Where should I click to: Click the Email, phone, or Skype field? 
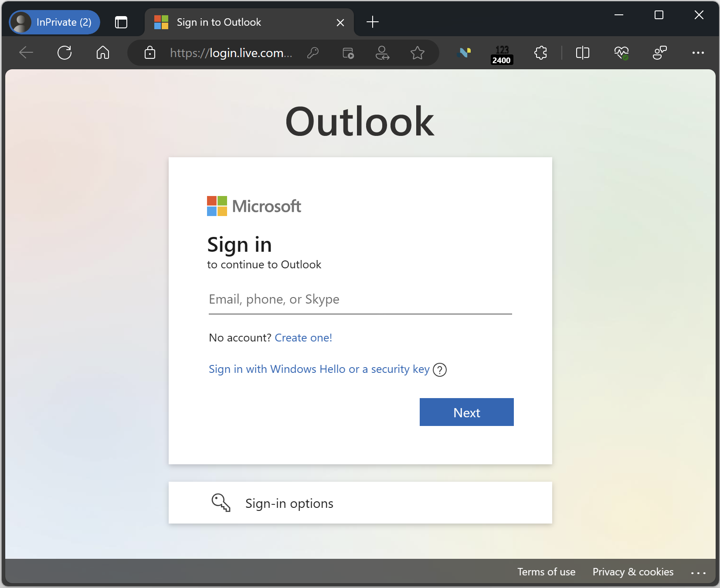pos(360,300)
